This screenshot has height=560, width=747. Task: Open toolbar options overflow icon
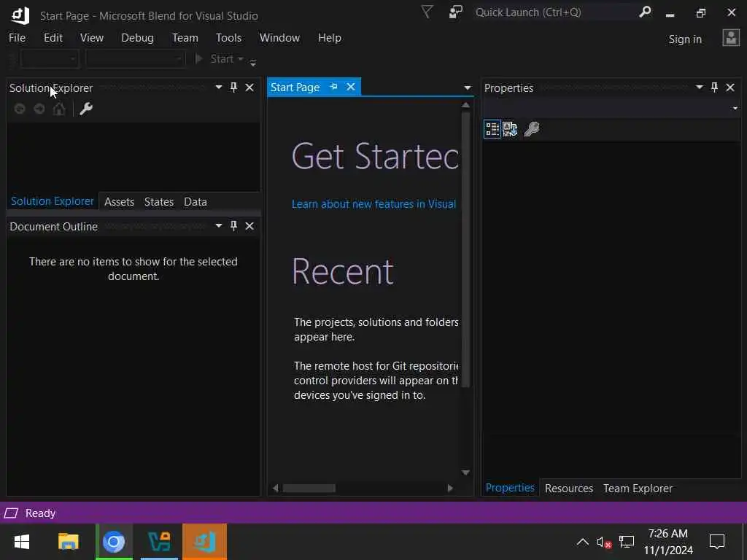253,63
